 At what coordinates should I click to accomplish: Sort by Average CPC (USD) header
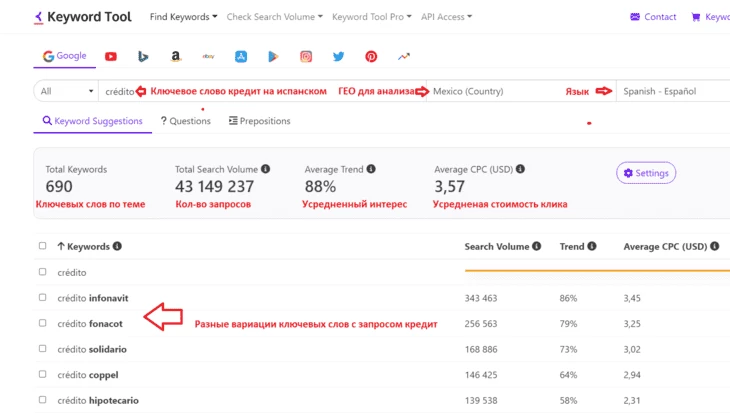(665, 246)
